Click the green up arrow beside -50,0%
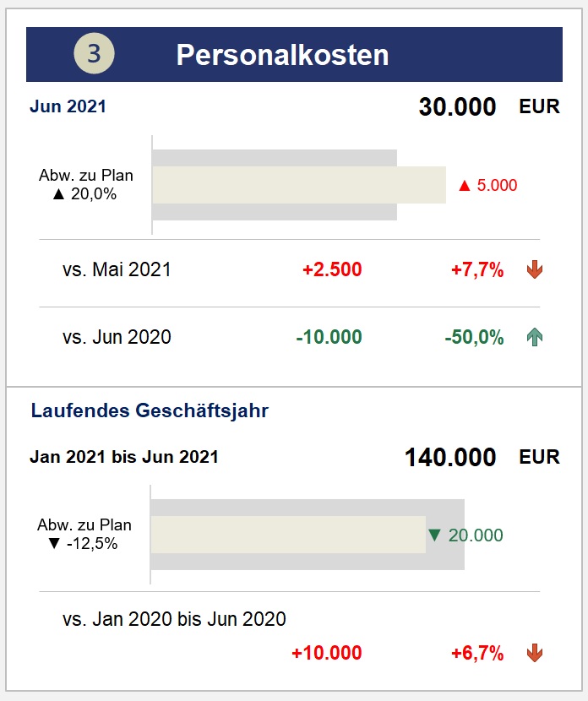The image size is (588, 701). pos(534,337)
